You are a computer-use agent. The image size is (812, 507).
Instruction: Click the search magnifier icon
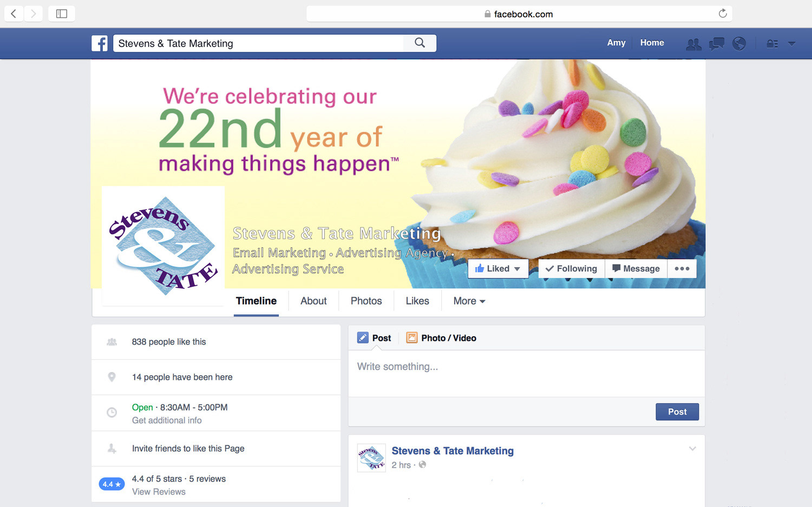click(420, 43)
